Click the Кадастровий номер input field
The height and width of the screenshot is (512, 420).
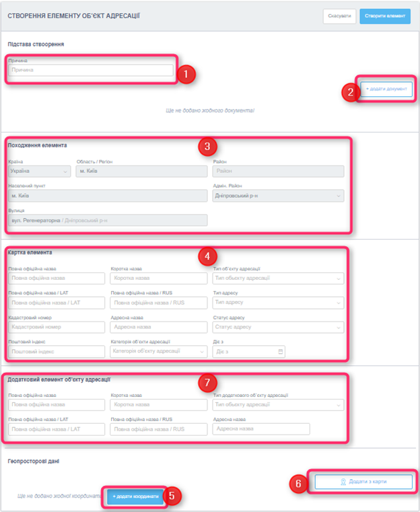coord(57,327)
